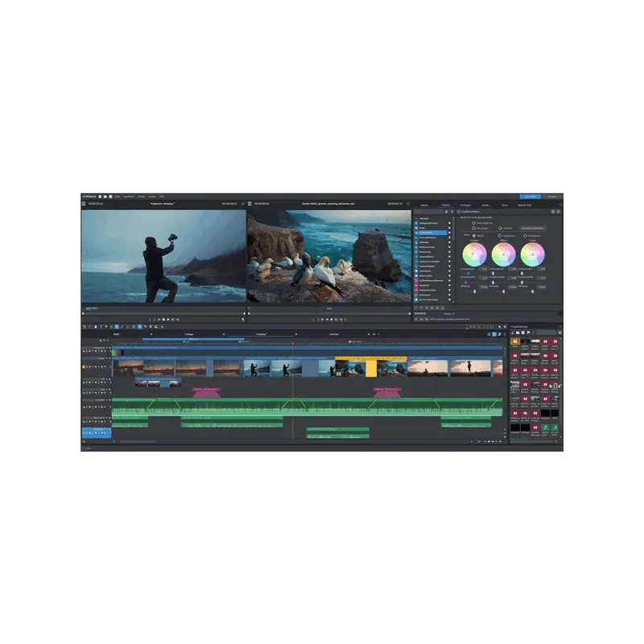The height and width of the screenshot is (644, 644).
Task: Click the undo arrow in the timeline toolbar
Action: point(85,327)
